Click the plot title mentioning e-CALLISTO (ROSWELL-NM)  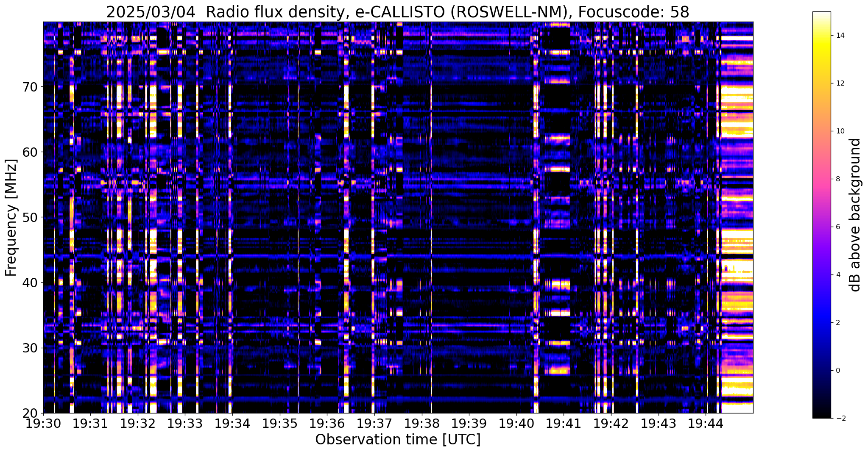[x=398, y=12]
